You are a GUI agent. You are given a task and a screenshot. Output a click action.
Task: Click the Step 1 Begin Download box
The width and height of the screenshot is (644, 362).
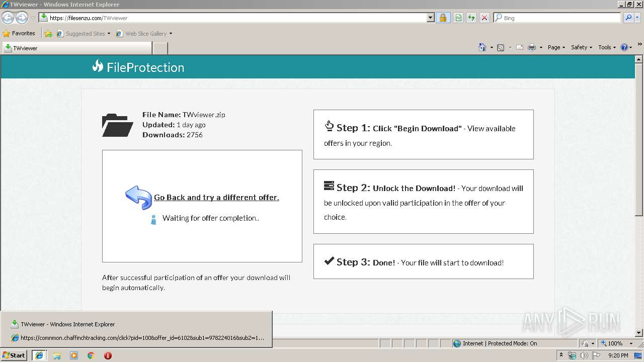point(423,134)
